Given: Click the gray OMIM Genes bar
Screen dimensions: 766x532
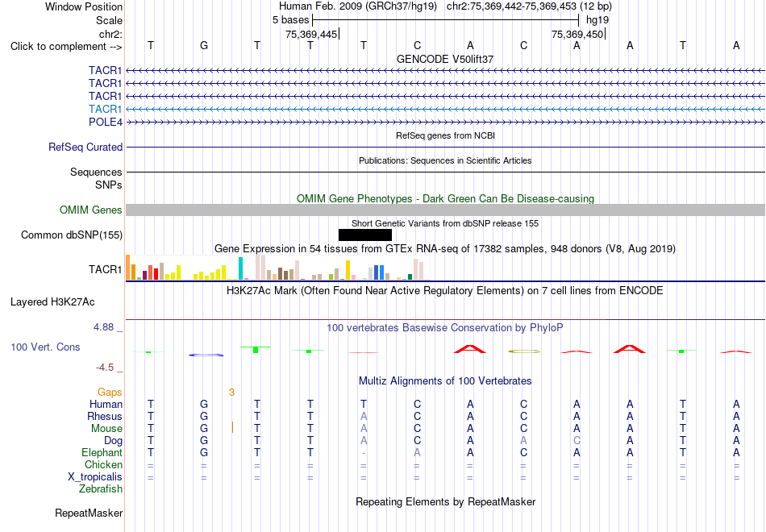Looking at the screenshot, I should click(446, 210).
